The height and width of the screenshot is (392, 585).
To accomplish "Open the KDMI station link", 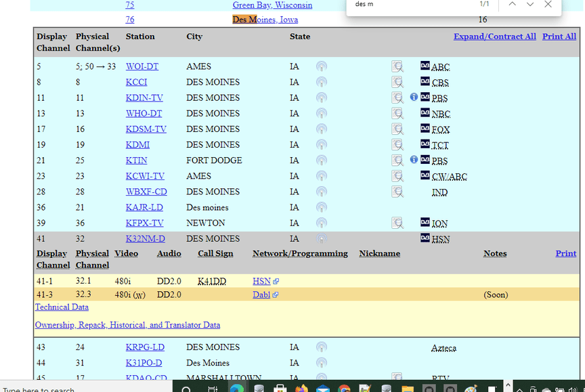I will 137,145.
